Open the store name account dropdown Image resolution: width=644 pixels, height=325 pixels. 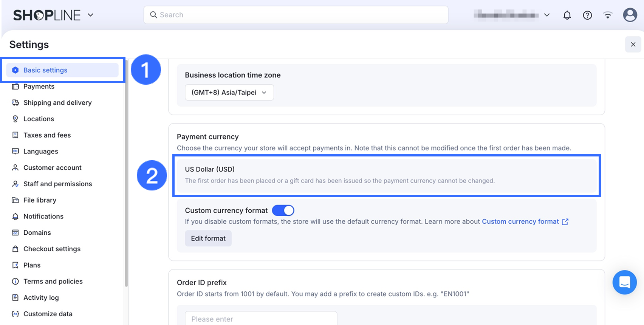coord(512,15)
